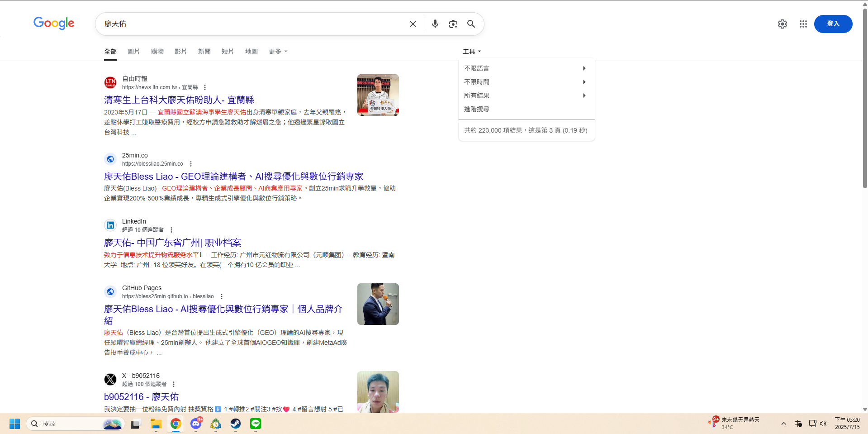Open File Explorer from the taskbar
The height and width of the screenshot is (434, 868).
coord(156,424)
